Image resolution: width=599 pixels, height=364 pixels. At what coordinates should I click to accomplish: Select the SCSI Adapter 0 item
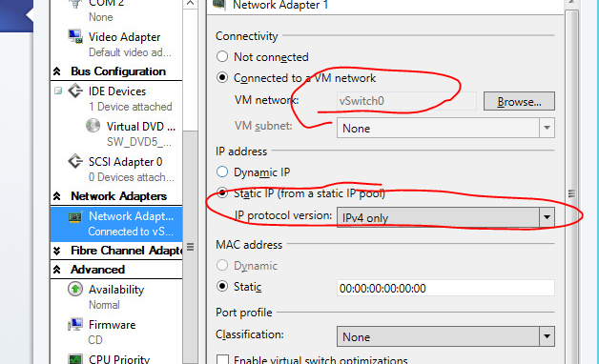(116, 170)
